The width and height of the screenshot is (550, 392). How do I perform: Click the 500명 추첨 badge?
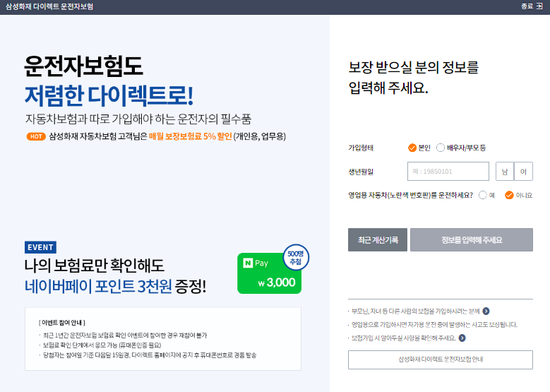pyautogui.click(x=296, y=258)
